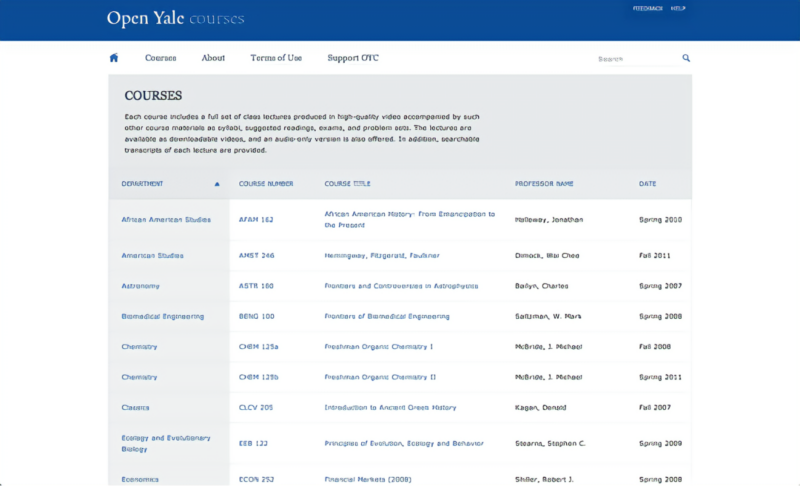Sort by Professor Name column header
The height and width of the screenshot is (488, 800).
[544, 184]
